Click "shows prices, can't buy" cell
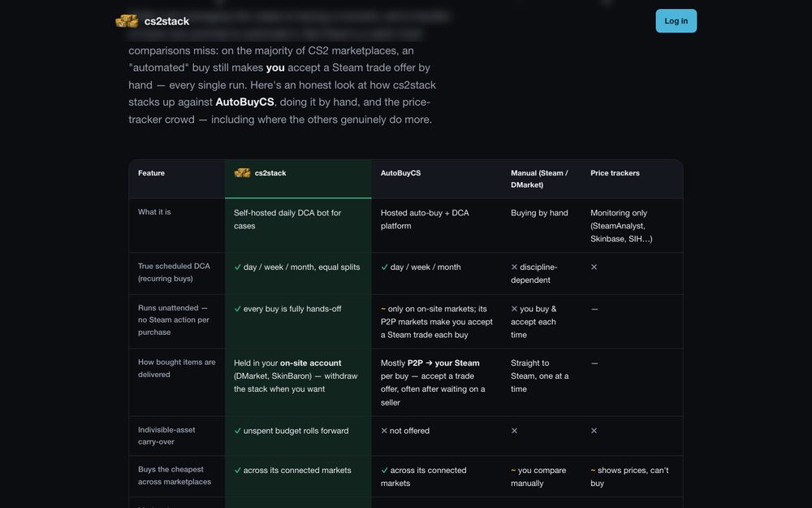 tap(629, 476)
